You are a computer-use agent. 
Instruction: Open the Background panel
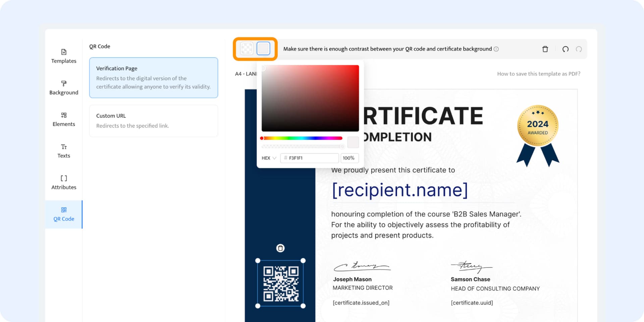tap(63, 88)
